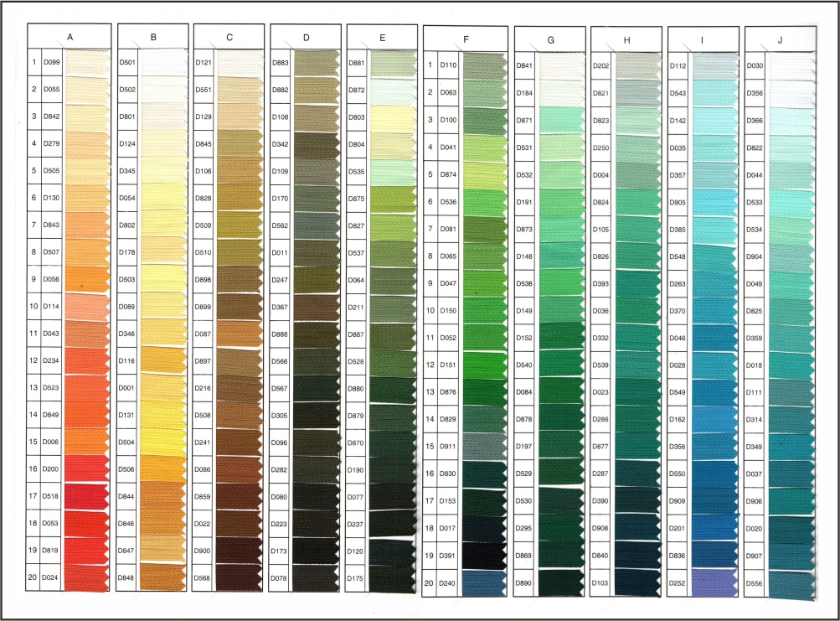Click the D211 code label
The width and height of the screenshot is (840, 621).
(356, 308)
